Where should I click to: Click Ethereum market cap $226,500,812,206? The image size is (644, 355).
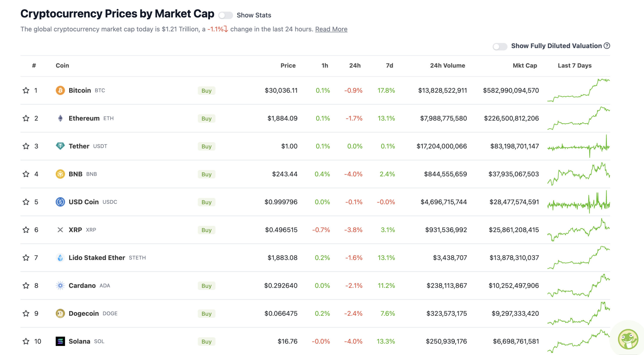(511, 118)
